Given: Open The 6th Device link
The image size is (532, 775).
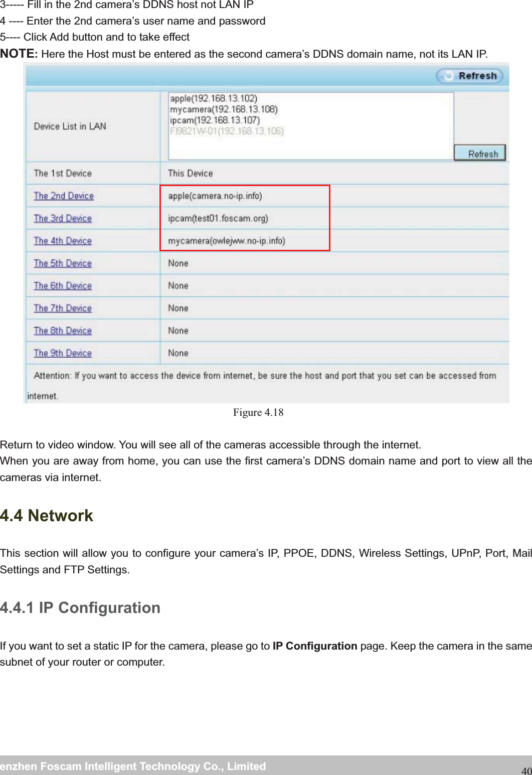Looking at the screenshot, I should [63, 286].
